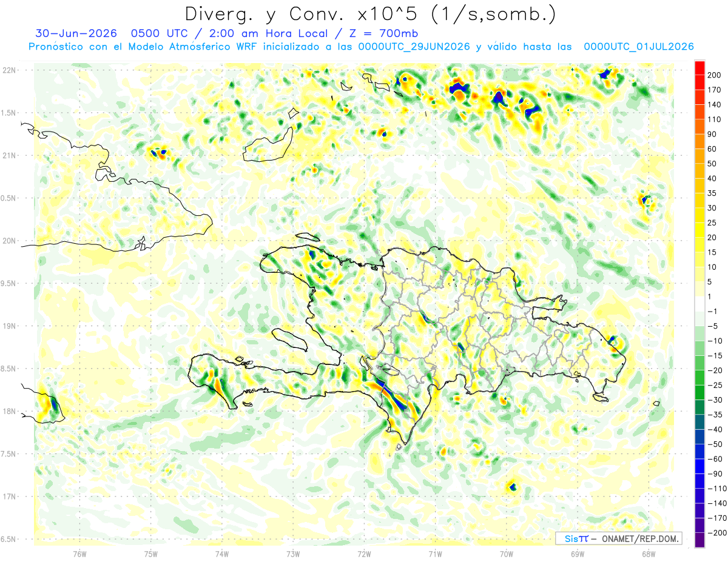
Task: Click the '20N' latitude label
Action: 10,241
